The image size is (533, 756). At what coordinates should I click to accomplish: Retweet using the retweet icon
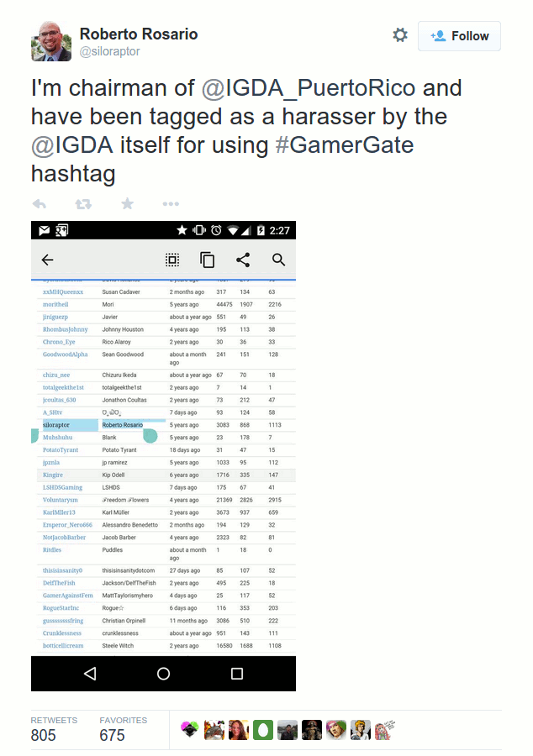[83, 204]
